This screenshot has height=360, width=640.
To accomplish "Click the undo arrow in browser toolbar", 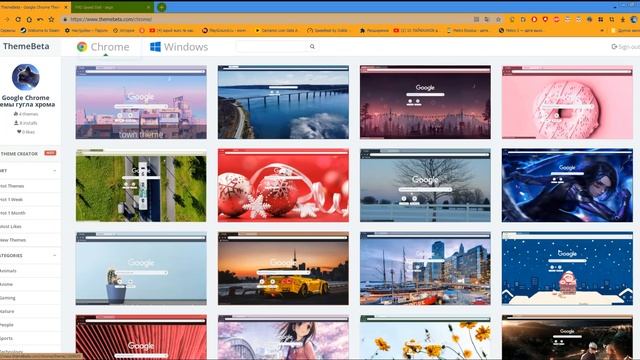I will tap(40, 19).
